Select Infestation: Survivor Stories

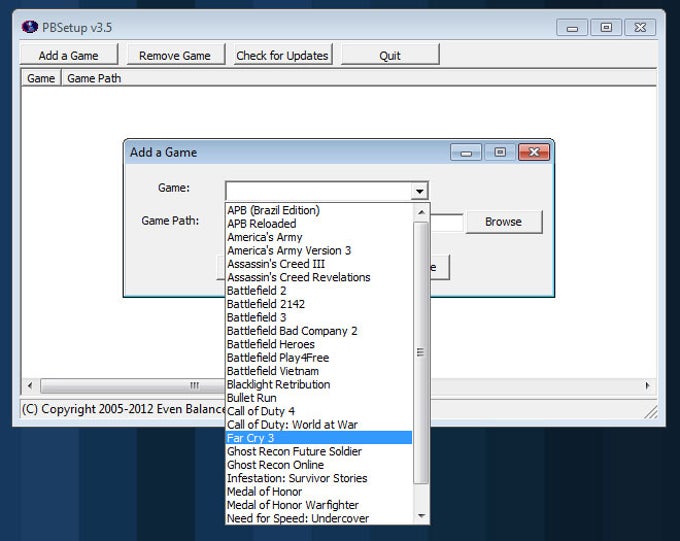(x=319, y=479)
